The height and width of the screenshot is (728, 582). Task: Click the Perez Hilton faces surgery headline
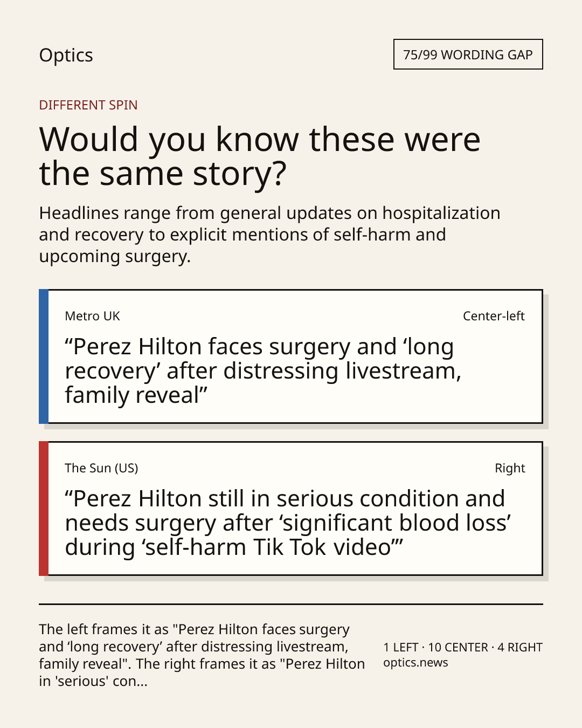click(x=263, y=370)
